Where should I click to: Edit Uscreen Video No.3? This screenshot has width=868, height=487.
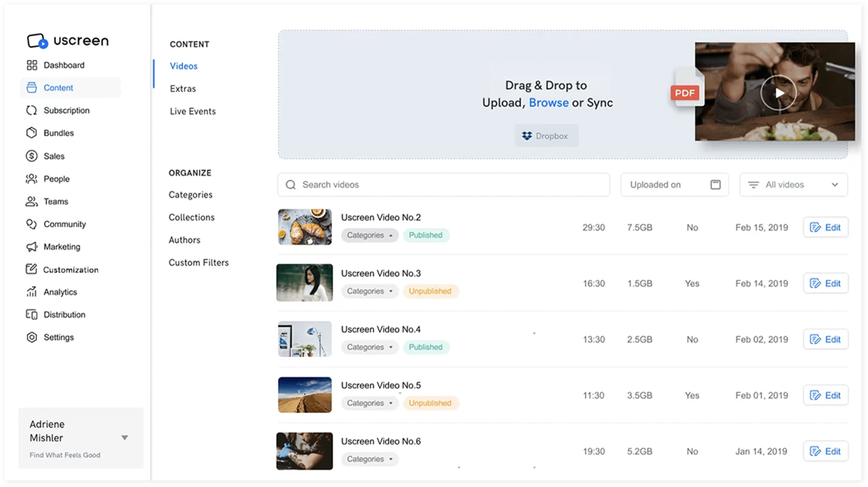825,283
